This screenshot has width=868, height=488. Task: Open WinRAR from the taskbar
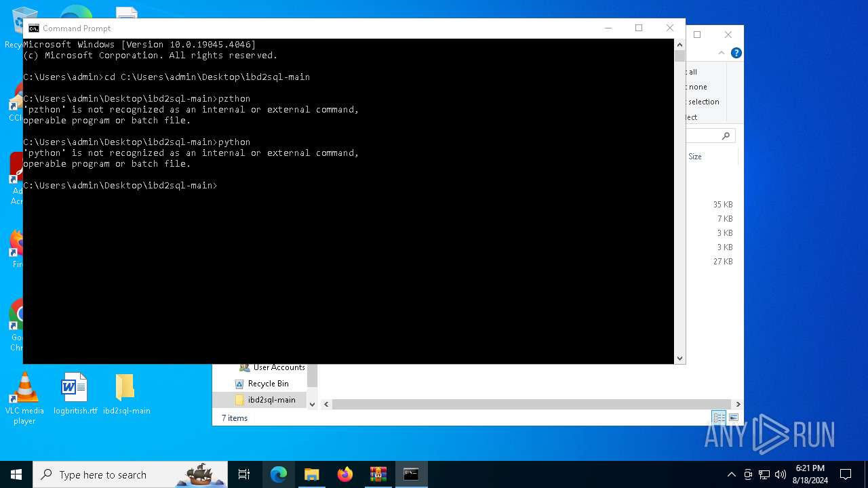pos(378,474)
